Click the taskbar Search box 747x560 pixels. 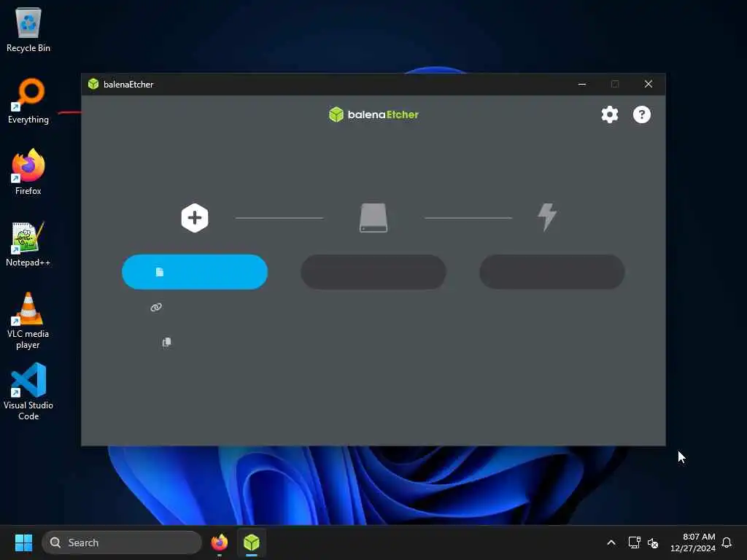point(122,542)
